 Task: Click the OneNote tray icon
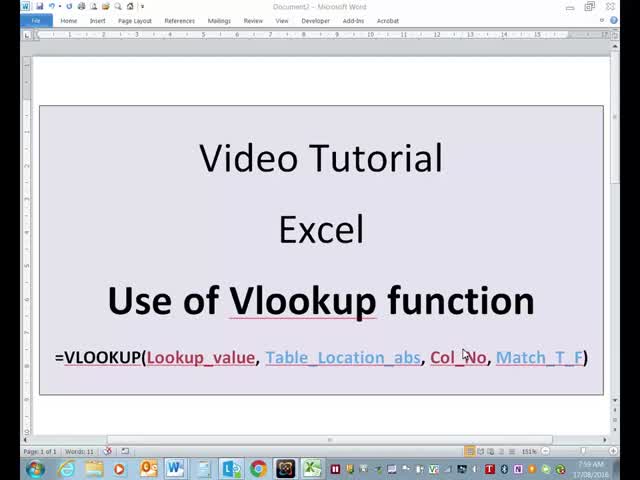pyautogui.click(x=518, y=469)
